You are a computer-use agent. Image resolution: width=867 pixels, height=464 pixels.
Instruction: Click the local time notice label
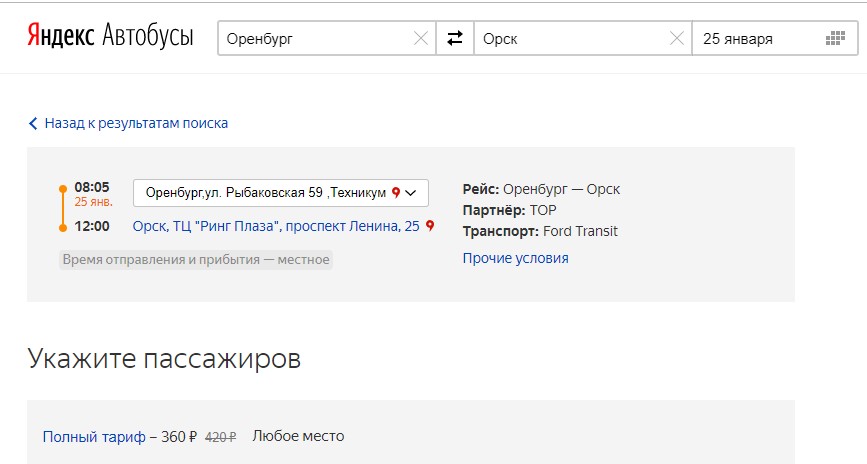(x=196, y=259)
